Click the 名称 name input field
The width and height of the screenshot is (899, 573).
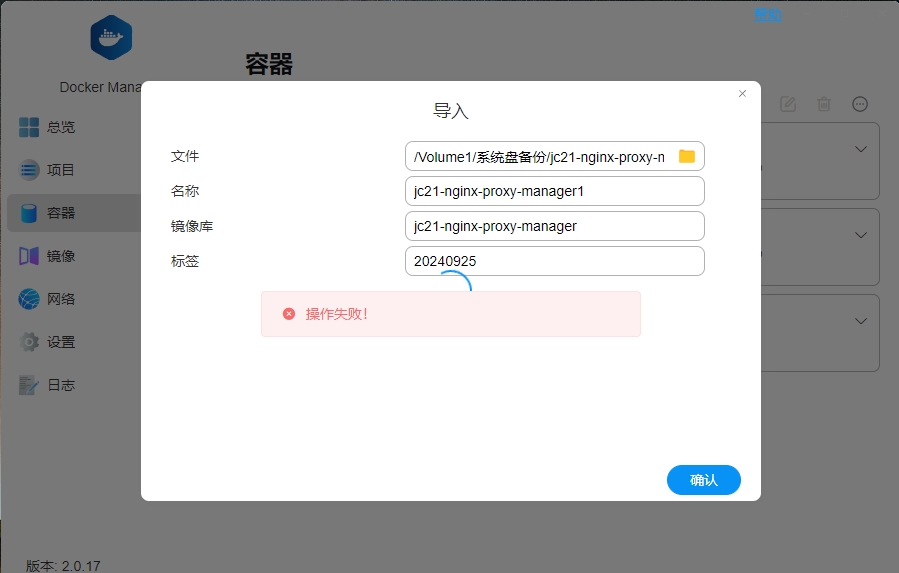[554, 191]
